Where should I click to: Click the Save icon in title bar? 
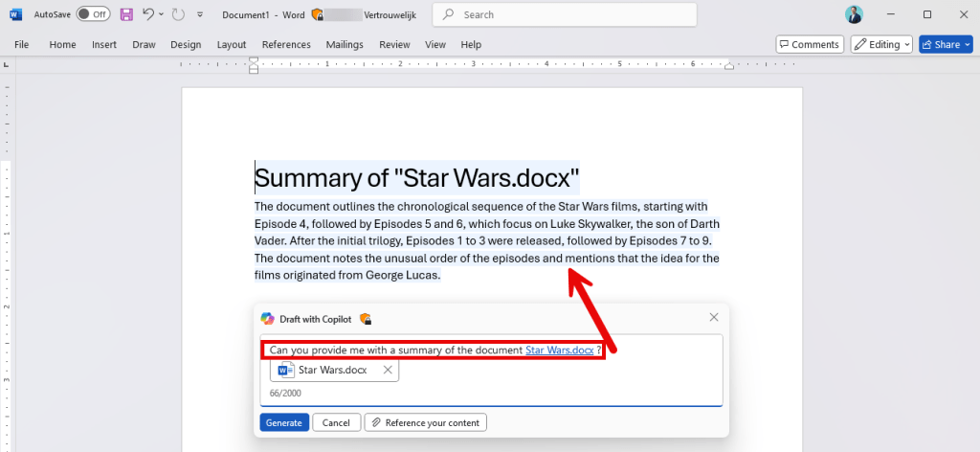coord(126,14)
